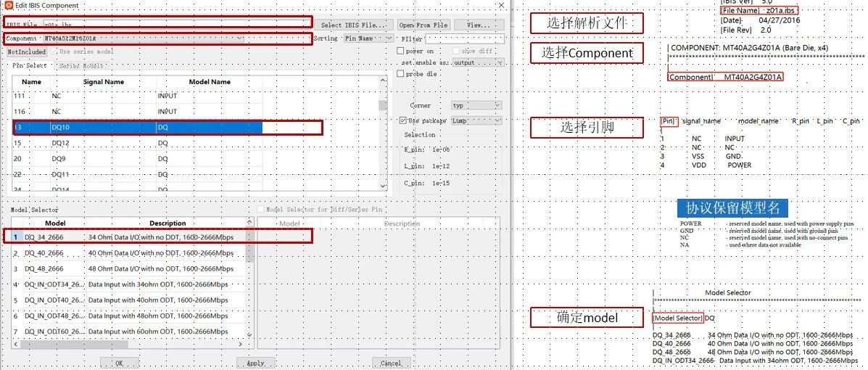Switch to the Series Models tab
The width and height of the screenshot is (868, 370).
click(x=80, y=65)
